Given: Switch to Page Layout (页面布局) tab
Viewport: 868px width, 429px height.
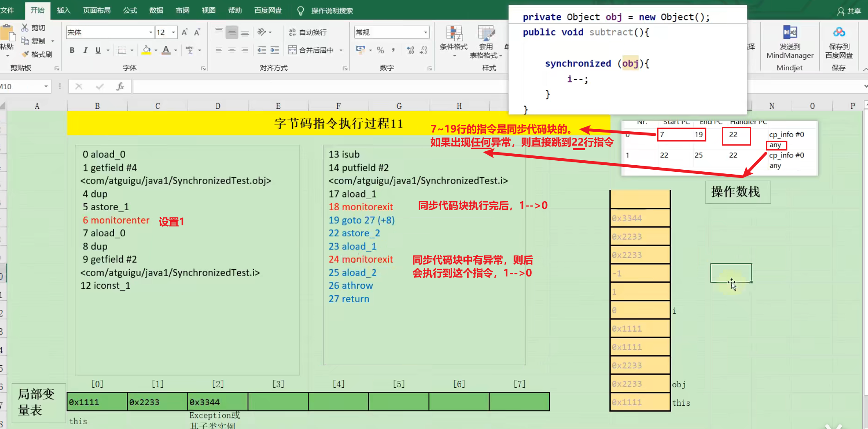Looking at the screenshot, I should pyautogui.click(x=97, y=10).
